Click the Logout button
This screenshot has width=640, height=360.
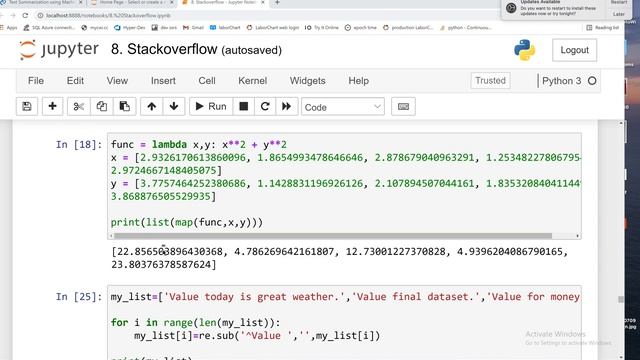574,50
